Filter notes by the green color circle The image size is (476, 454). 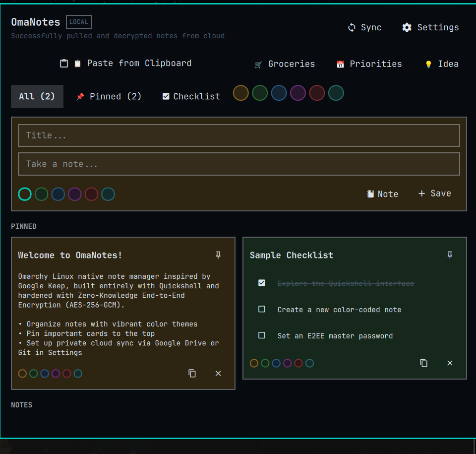(x=260, y=93)
